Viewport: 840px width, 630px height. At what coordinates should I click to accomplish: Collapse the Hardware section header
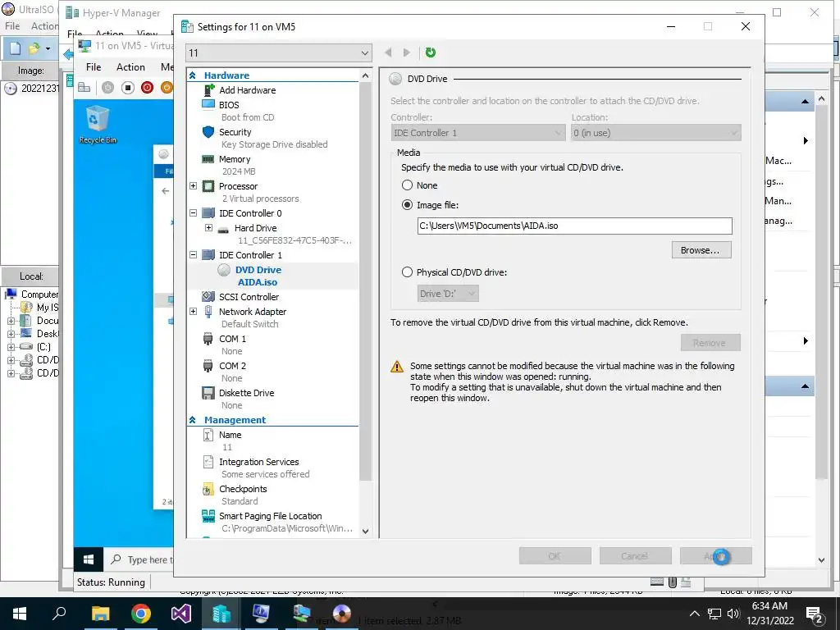192,75
